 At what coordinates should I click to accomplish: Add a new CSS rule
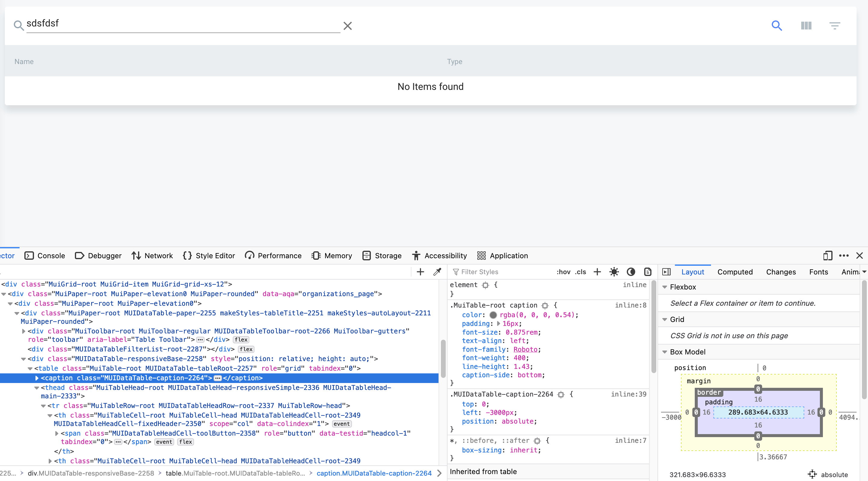click(x=597, y=271)
